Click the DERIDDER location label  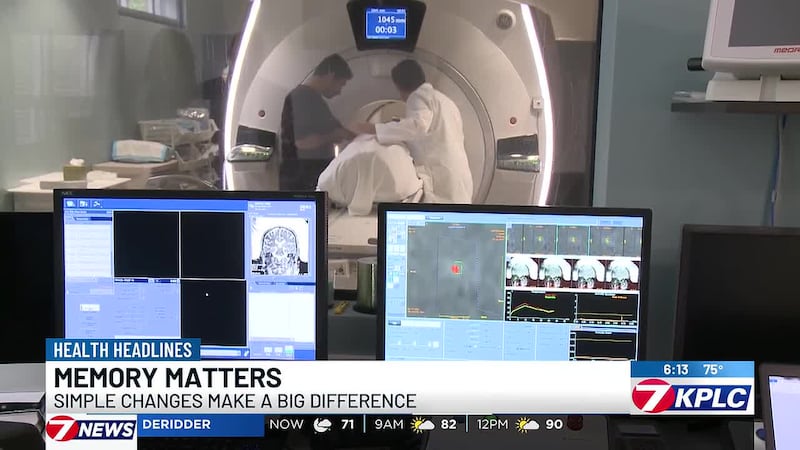click(177, 424)
